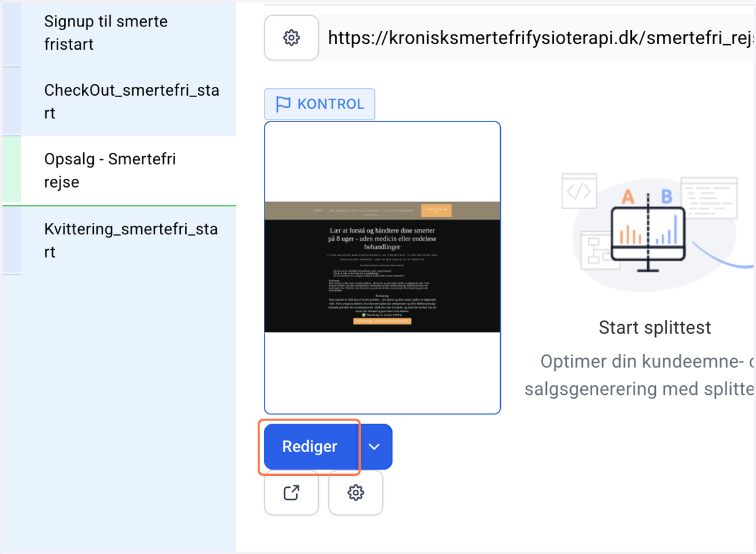Select Signup til smerte fristart step
This screenshot has height=554, width=756.
pyautogui.click(x=120, y=33)
